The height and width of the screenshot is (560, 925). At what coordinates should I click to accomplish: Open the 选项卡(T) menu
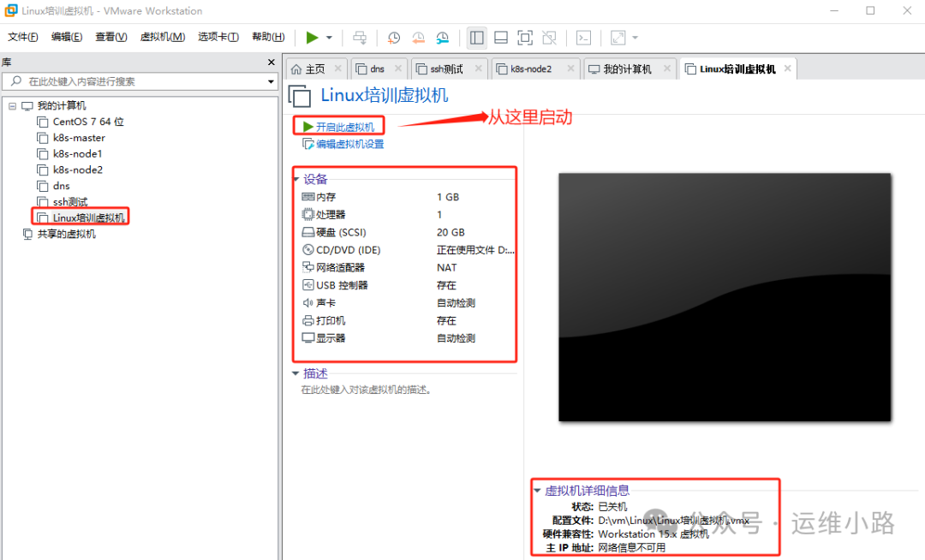218,37
